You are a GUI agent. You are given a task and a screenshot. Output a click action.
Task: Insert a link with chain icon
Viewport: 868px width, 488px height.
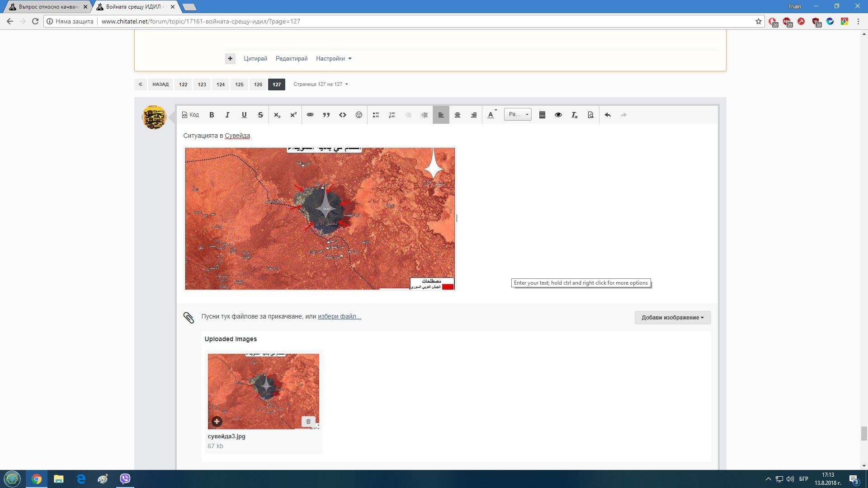coord(310,115)
